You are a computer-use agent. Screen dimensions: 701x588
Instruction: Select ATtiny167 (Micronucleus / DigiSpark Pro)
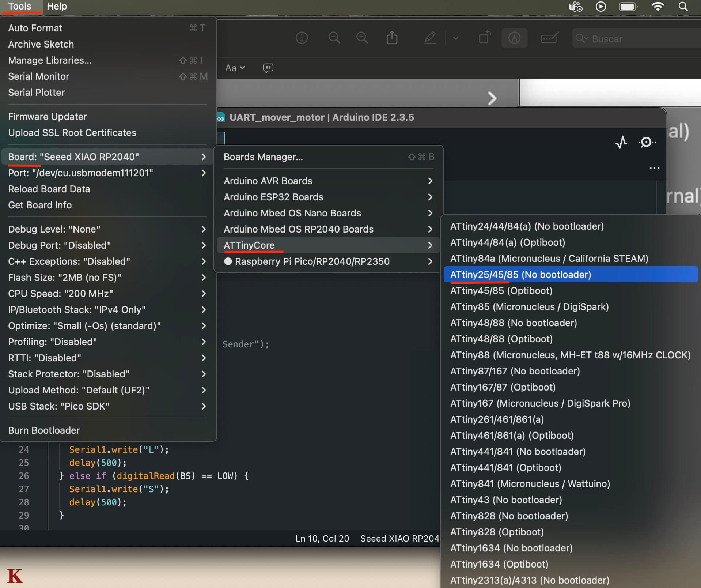tap(571, 403)
